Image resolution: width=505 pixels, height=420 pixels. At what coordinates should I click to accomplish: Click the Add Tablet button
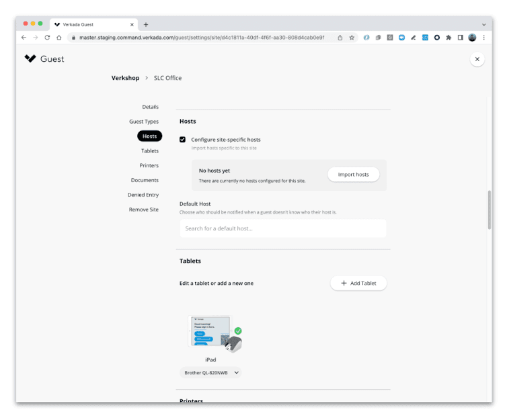[x=358, y=283]
